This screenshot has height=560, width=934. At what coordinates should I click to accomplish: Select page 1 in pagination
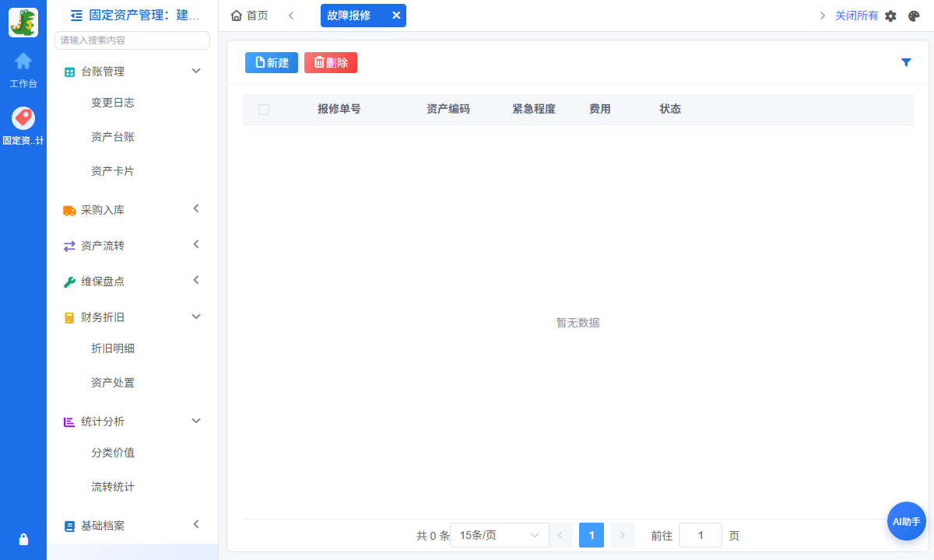coord(592,535)
